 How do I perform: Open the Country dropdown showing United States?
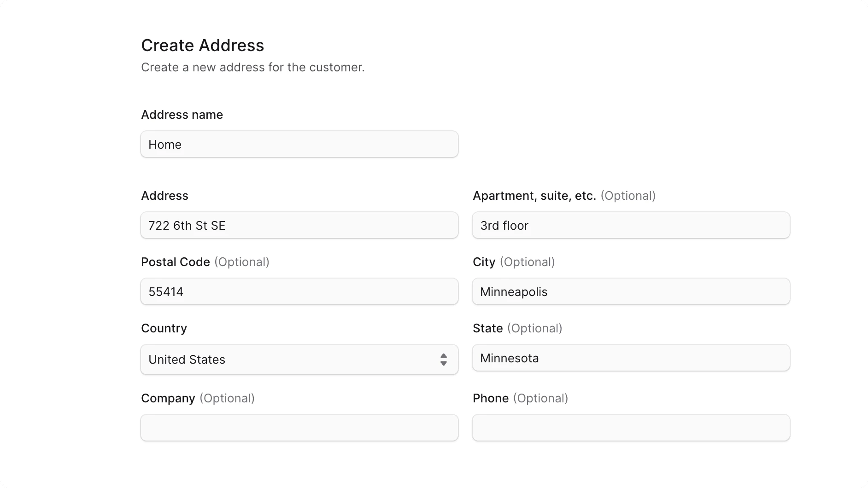pyautogui.click(x=299, y=360)
